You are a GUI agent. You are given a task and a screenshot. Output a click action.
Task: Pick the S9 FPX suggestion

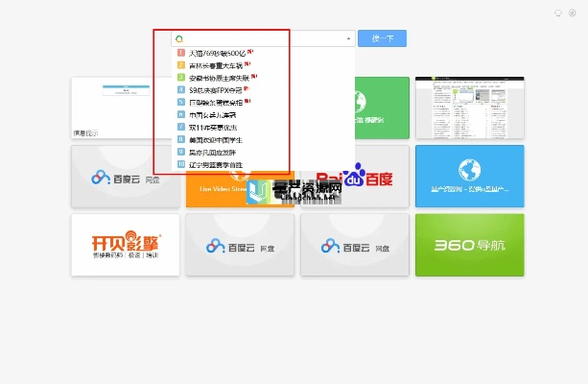pyautogui.click(x=215, y=89)
